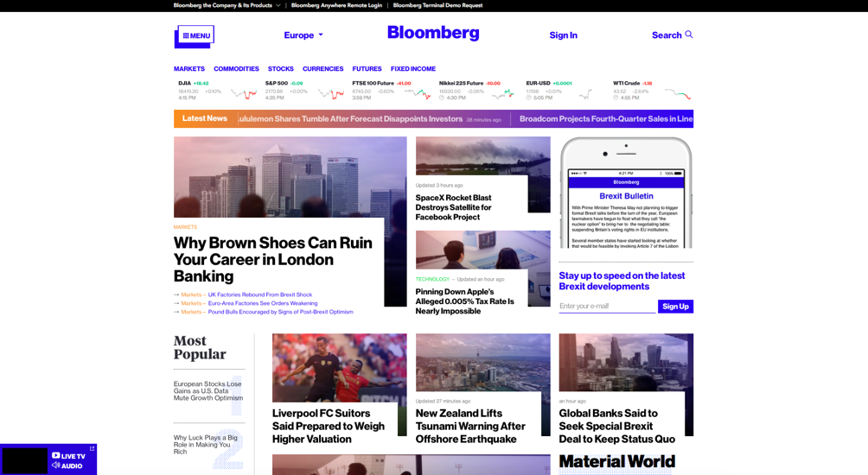868x475 pixels.
Task: Click the Sign In link
Action: [563, 35]
